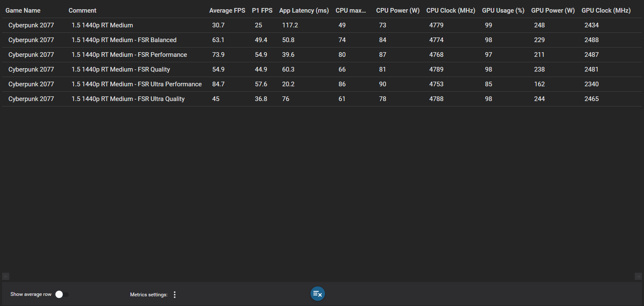Click P1 FPS value 36.8

click(x=261, y=99)
